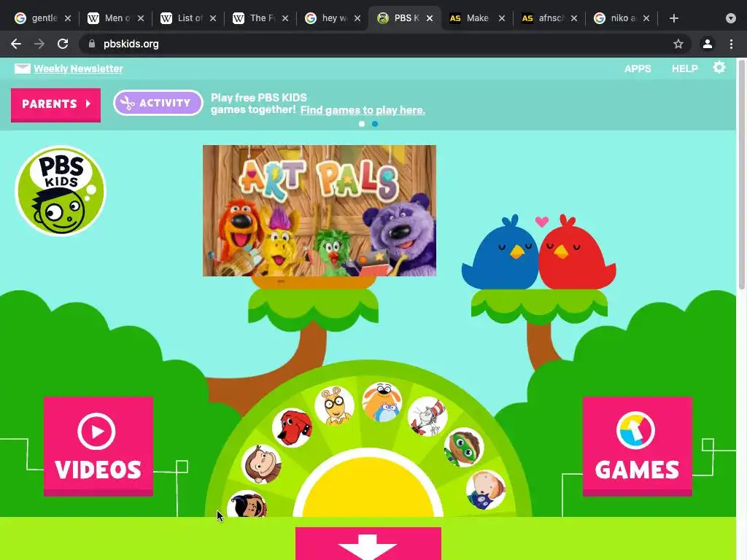Click the PBS Kids logo
The height and width of the screenshot is (560, 747).
61,190
